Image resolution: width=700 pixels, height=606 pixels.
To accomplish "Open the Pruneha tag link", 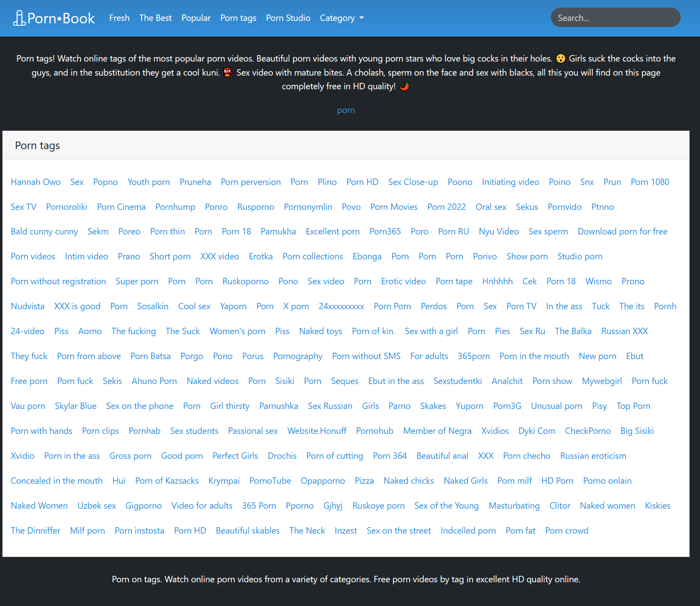I will click(x=195, y=182).
